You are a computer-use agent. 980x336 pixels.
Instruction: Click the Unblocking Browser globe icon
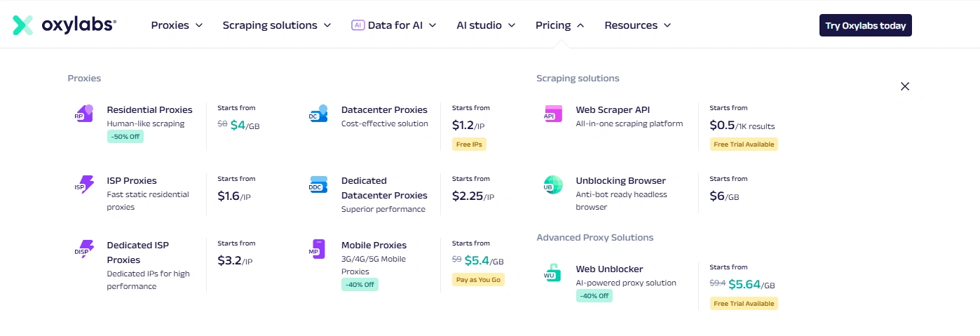coord(552,184)
